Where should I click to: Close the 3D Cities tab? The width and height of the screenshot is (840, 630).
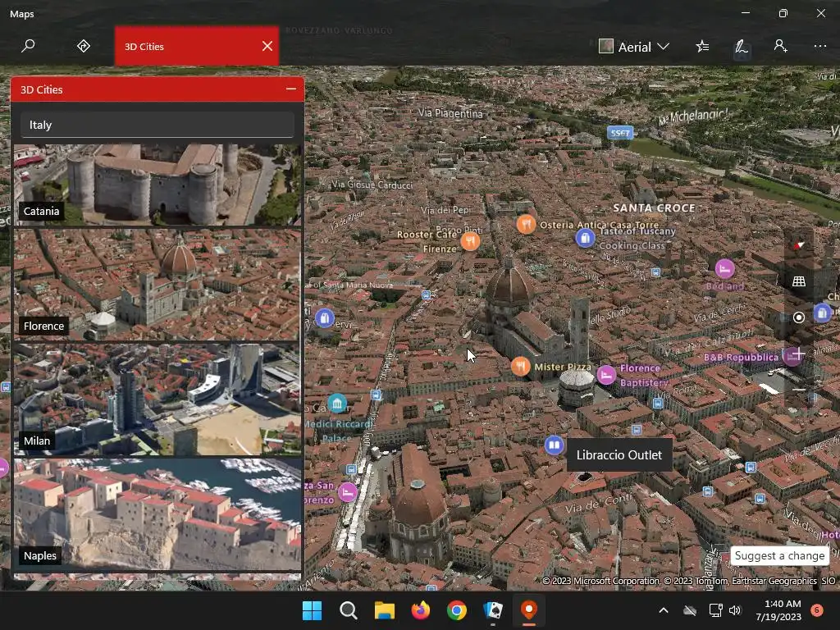pos(267,46)
